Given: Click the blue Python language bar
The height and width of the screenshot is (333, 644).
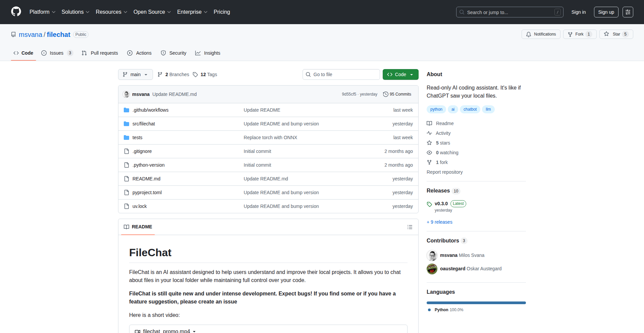Looking at the screenshot, I should (476, 303).
